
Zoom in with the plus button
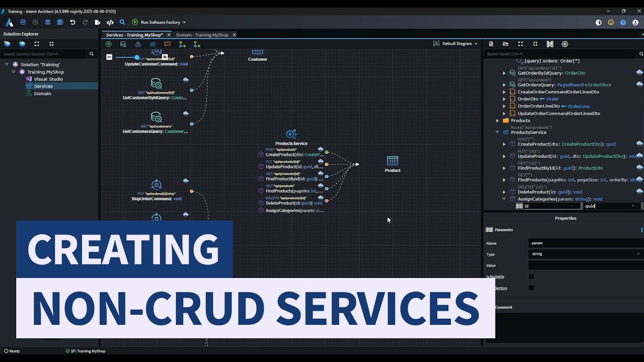[165, 57]
